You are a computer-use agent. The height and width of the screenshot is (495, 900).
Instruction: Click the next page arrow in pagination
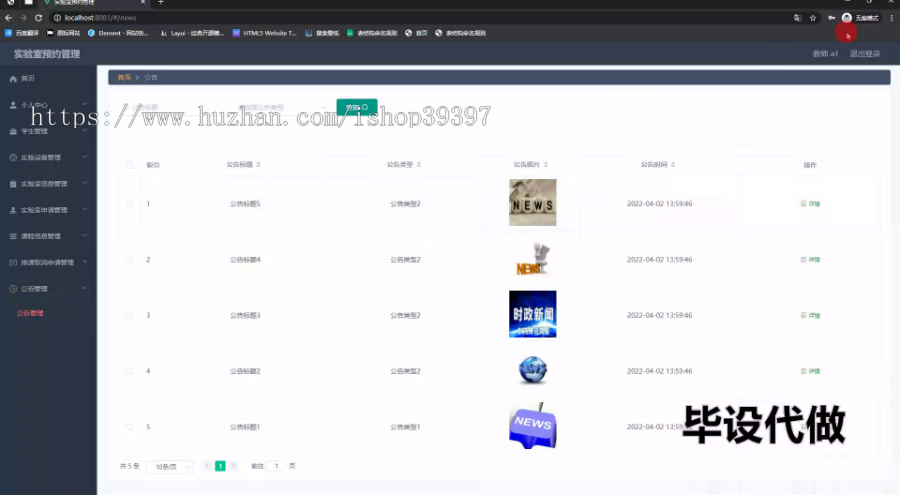point(234,466)
